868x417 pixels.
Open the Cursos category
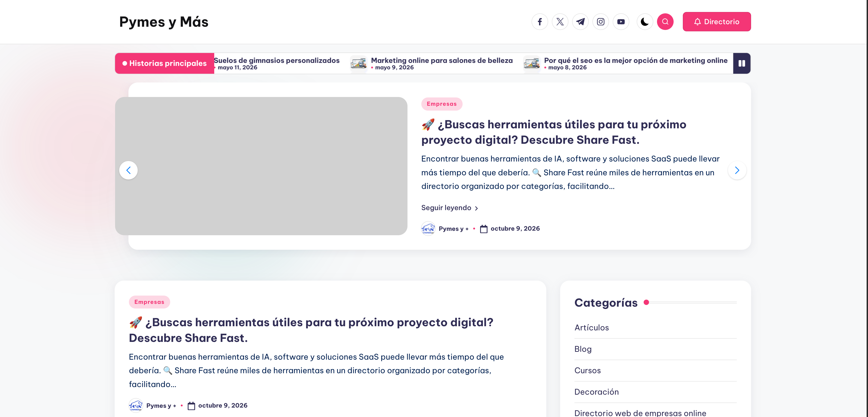[x=588, y=370]
